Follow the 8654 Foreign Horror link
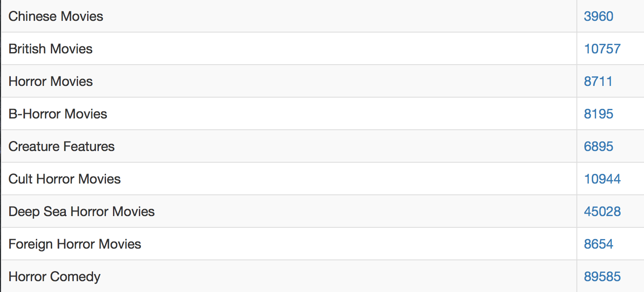Viewport: 644px width, 292px height. coord(599,244)
